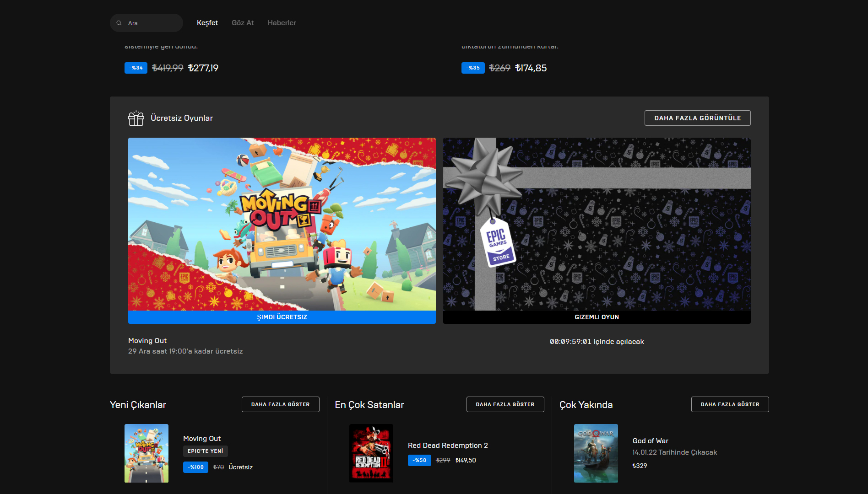
Task: Click the -%50 badge for Red Dead Redemption 2
Action: 419,460
